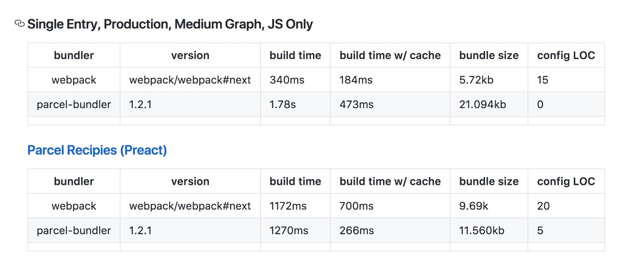
Task: Select the 5.72kb bundle size cell
Action: [x=476, y=80]
